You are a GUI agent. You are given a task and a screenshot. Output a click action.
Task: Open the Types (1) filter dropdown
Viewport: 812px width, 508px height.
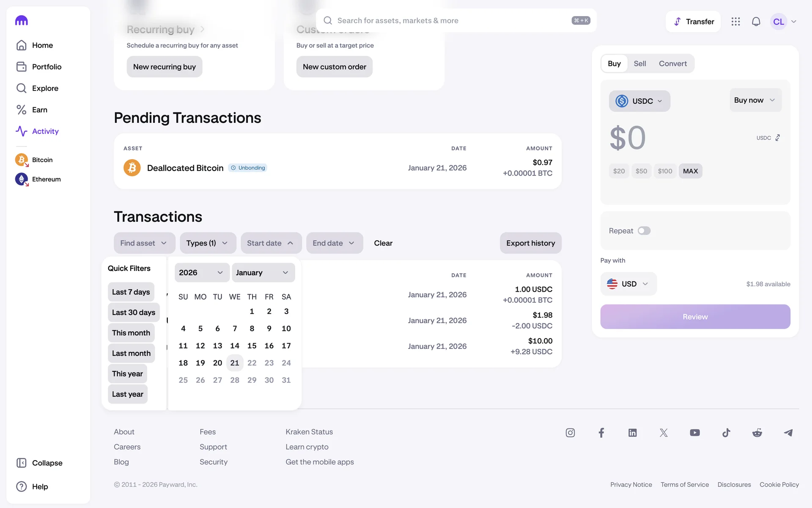[207, 243]
